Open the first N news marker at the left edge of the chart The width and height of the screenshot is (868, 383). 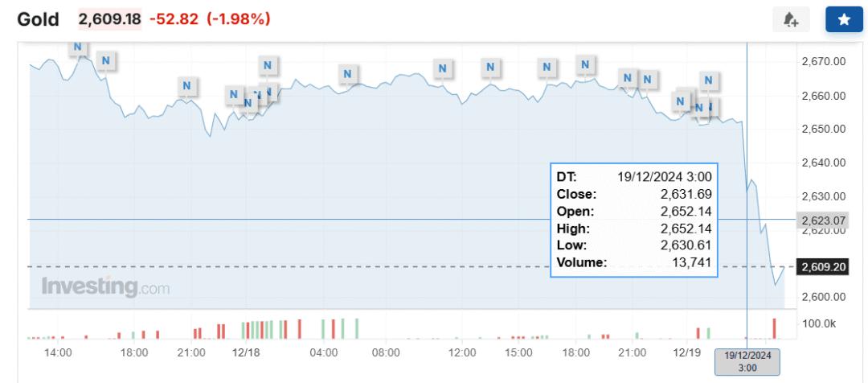point(77,47)
